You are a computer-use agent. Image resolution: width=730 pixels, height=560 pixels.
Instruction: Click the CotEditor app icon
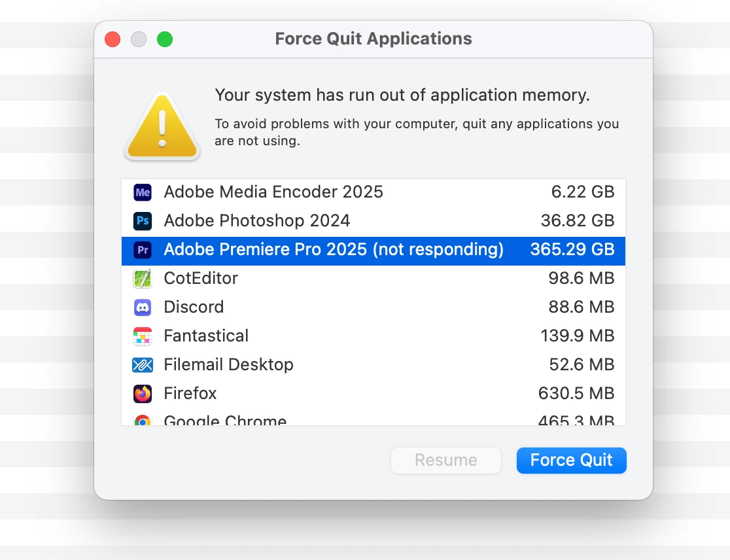143,279
